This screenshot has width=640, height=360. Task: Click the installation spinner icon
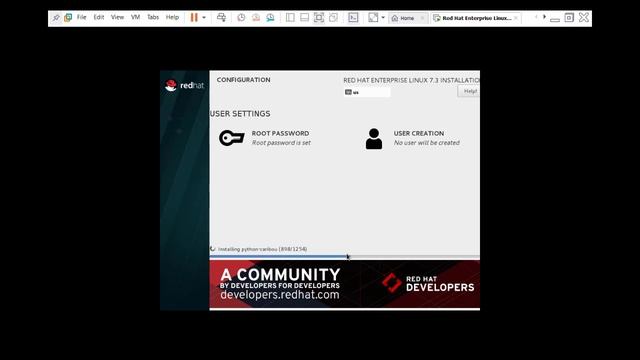[213, 249]
